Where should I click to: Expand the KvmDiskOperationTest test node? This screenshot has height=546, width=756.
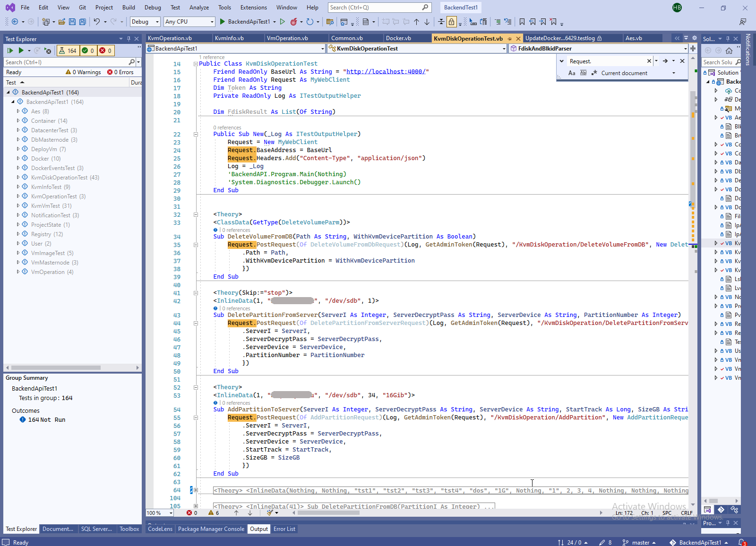point(18,178)
